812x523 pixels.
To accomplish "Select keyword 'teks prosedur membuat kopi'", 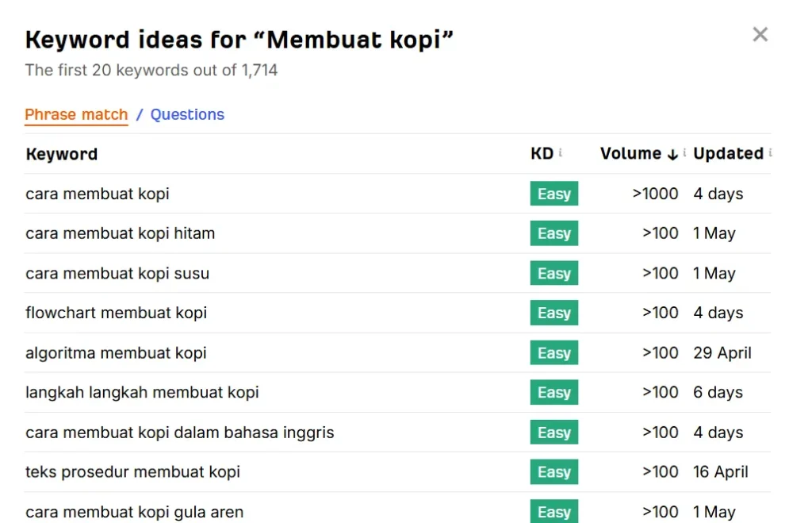I will (x=132, y=472).
